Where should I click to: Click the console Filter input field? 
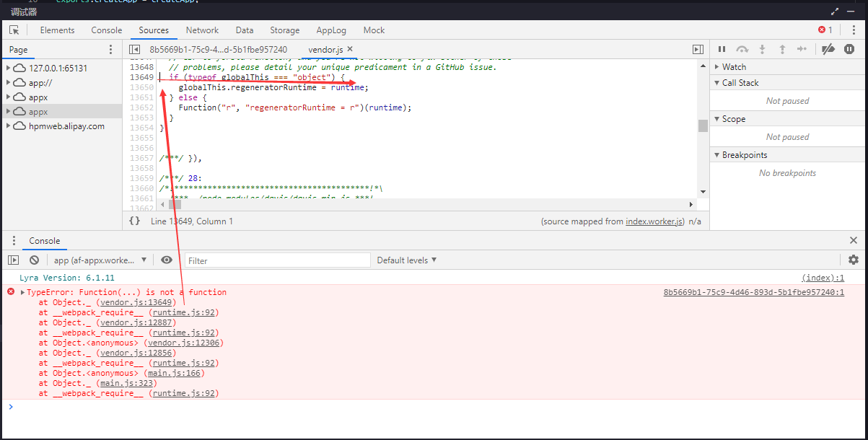278,260
